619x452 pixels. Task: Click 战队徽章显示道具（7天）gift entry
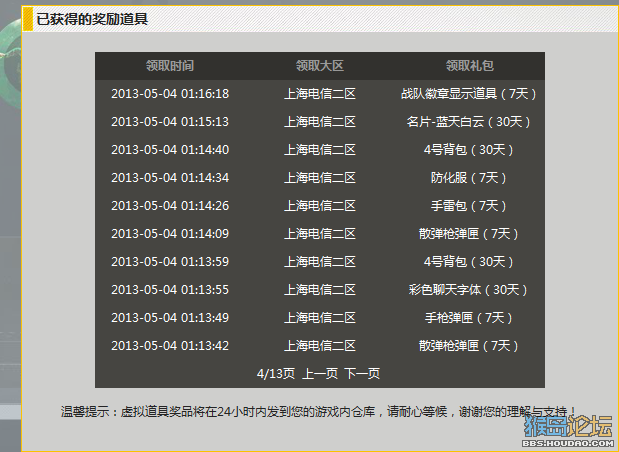(x=469, y=94)
